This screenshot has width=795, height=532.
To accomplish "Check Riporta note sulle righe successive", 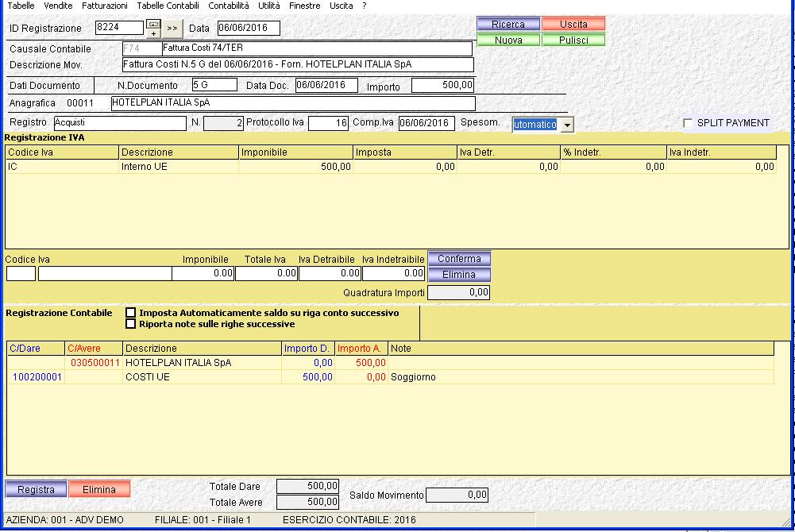I will click(x=131, y=324).
